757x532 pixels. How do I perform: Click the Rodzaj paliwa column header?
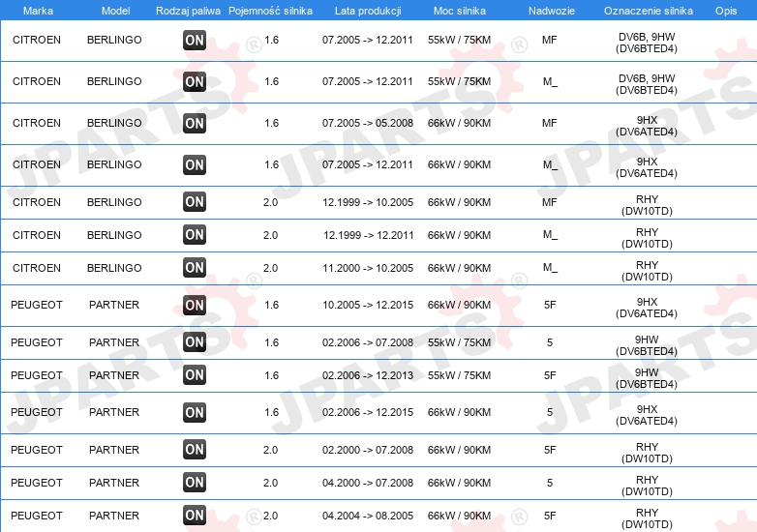click(188, 11)
